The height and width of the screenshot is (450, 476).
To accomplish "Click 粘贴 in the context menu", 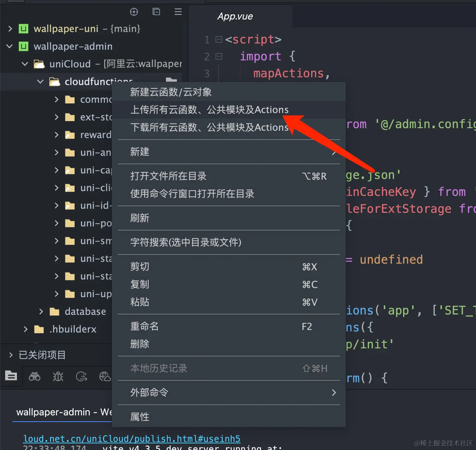I will click(228, 302).
